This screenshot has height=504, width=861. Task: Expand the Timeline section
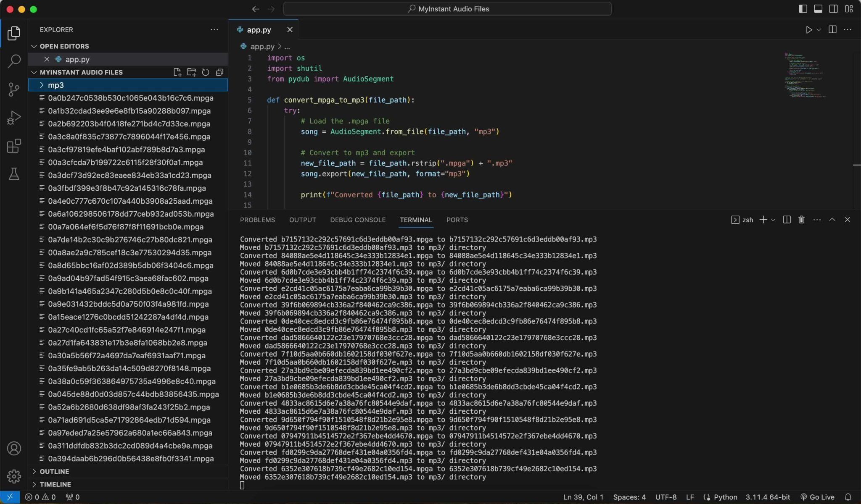click(x=128, y=484)
